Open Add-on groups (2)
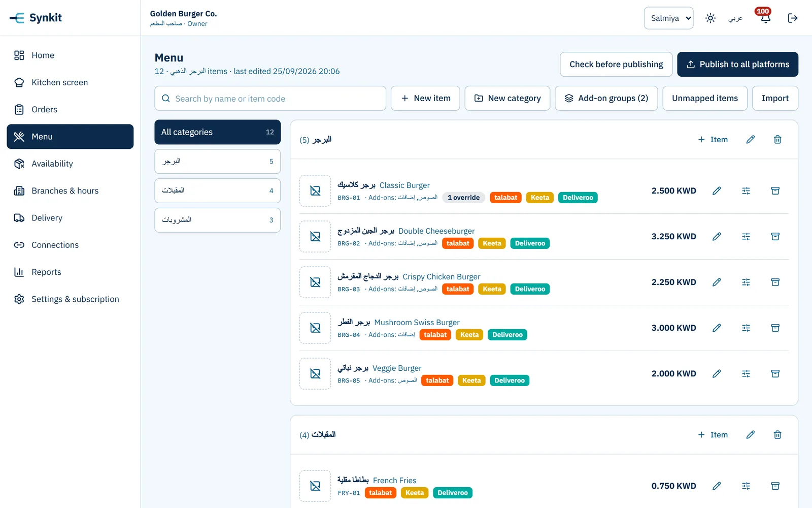 tap(606, 98)
